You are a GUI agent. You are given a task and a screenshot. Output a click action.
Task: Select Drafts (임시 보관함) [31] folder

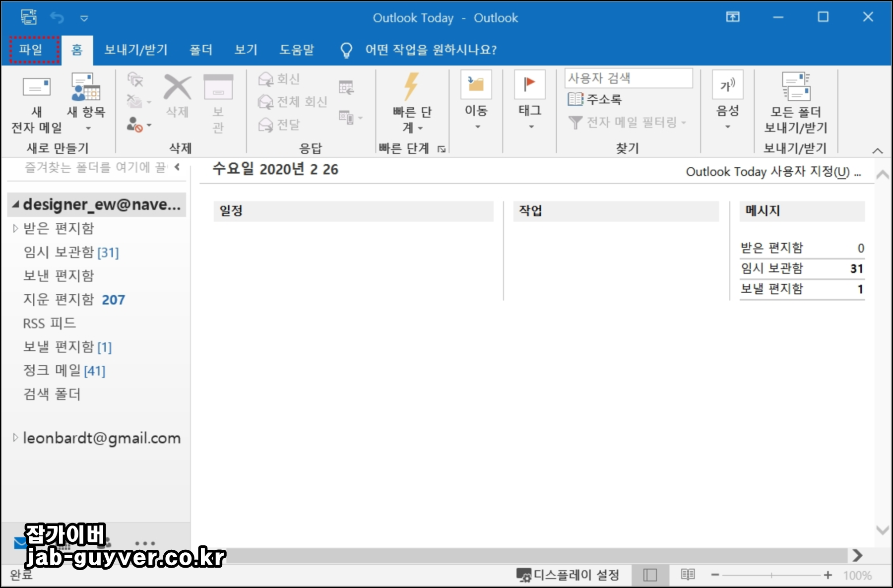point(71,252)
